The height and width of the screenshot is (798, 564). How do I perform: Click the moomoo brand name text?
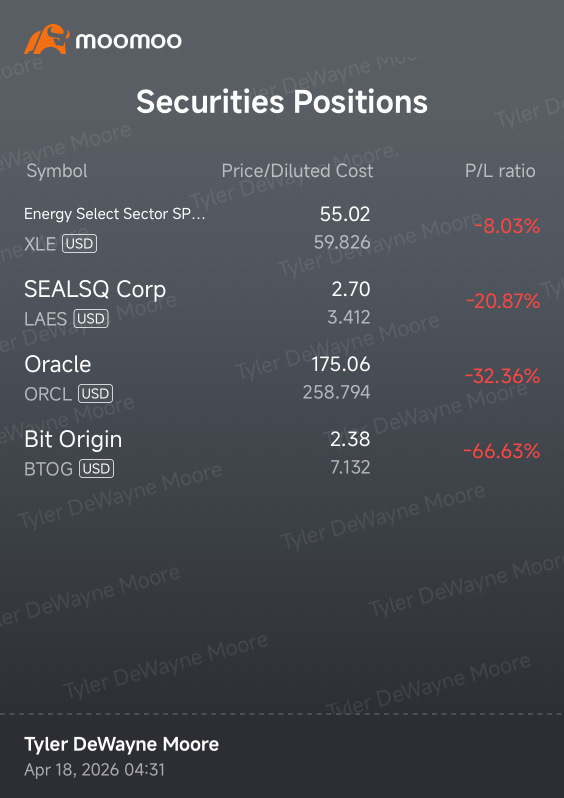(128, 40)
